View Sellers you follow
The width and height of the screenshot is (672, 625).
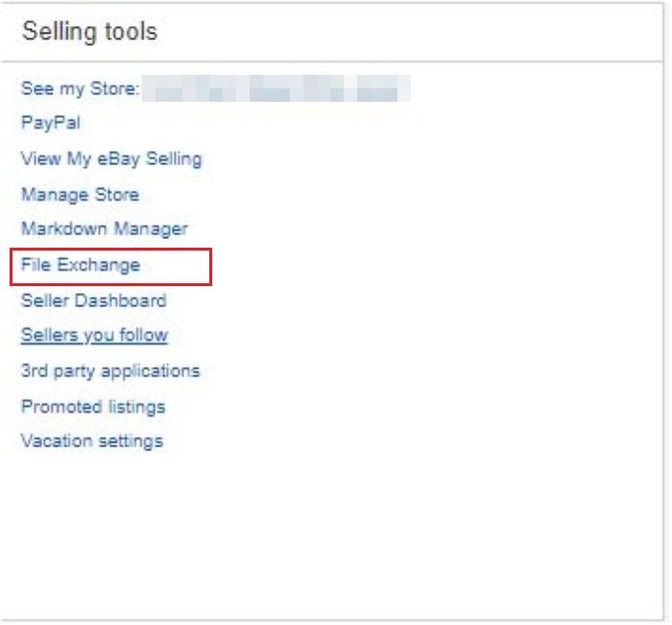(x=94, y=335)
